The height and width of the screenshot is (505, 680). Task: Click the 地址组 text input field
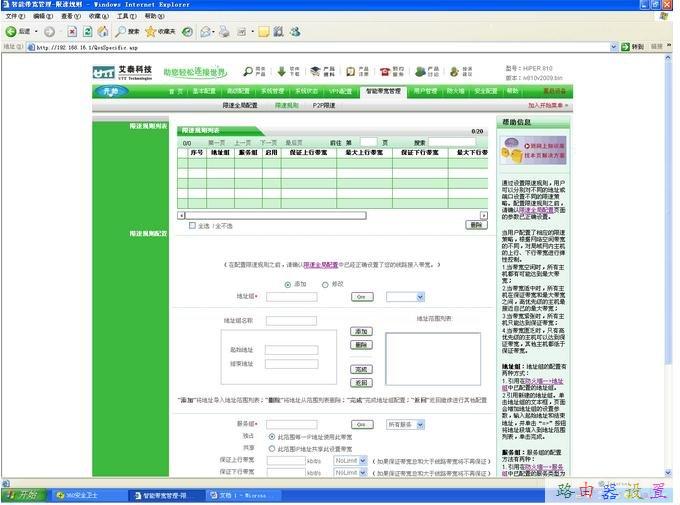pos(291,297)
